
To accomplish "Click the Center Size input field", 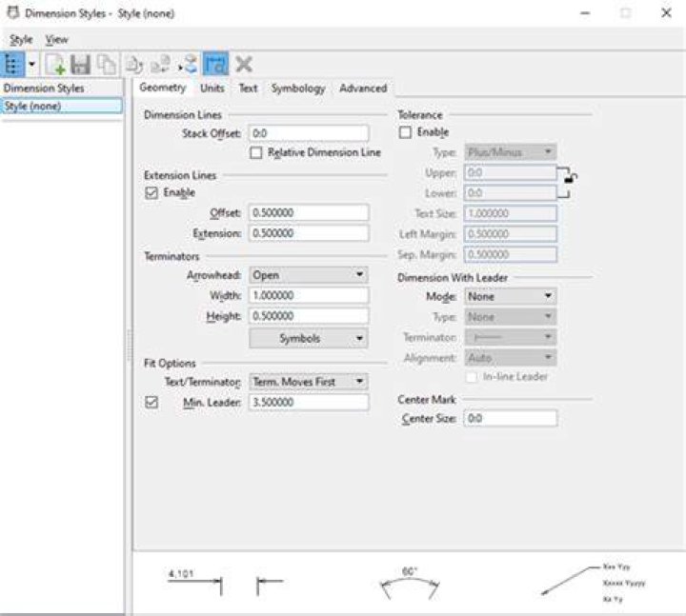I will 511,418.
